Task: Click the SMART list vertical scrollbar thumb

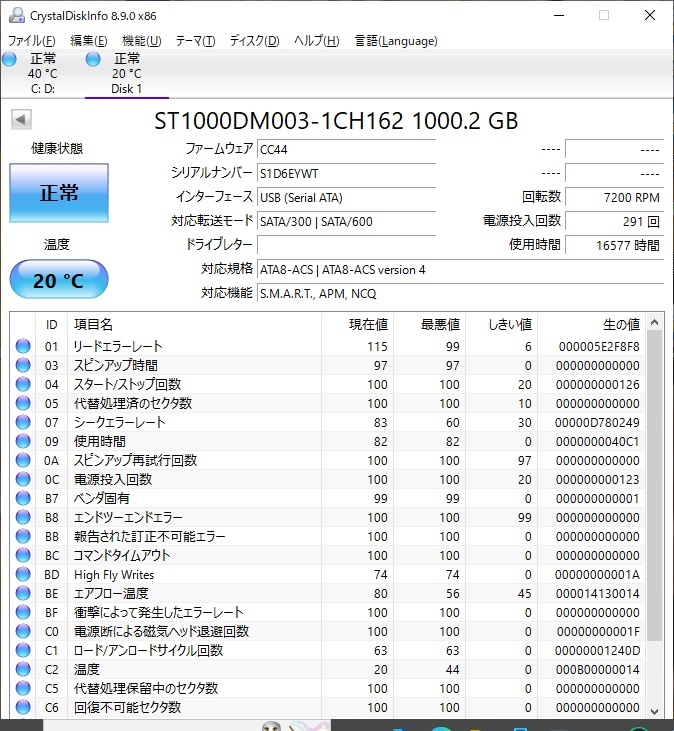Action: 654,486
